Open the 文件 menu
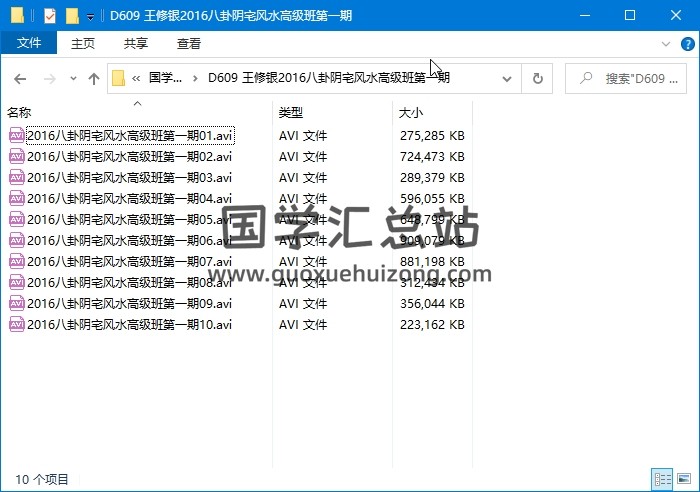This screenshot has height=492, width=700. pos(29,43)
